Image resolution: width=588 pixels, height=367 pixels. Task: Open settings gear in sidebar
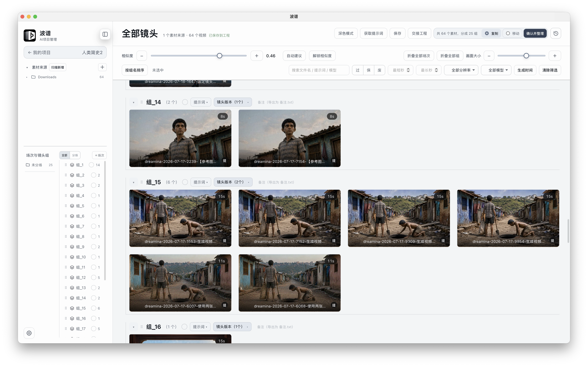tap(29, 333)
